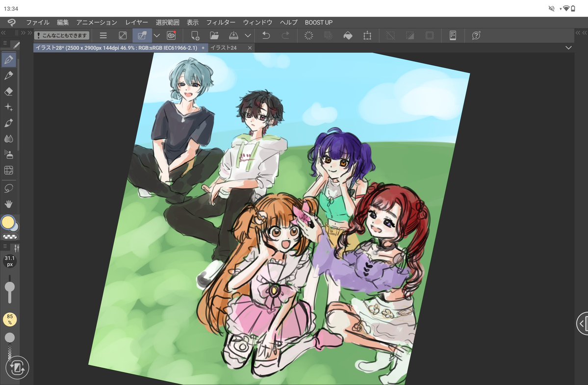
Task: Click the rotate device button at bottom-left
Action: (x=17, y=367)
